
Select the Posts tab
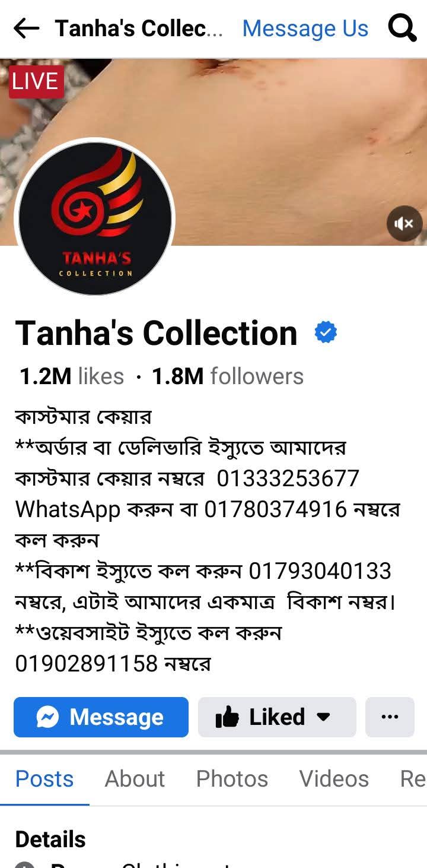(44, 778)
